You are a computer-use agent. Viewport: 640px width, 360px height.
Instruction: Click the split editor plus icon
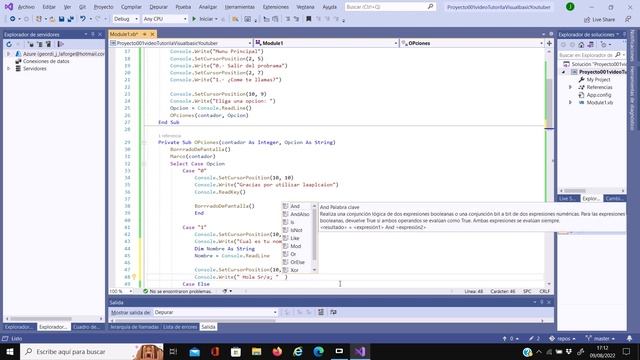549,43
